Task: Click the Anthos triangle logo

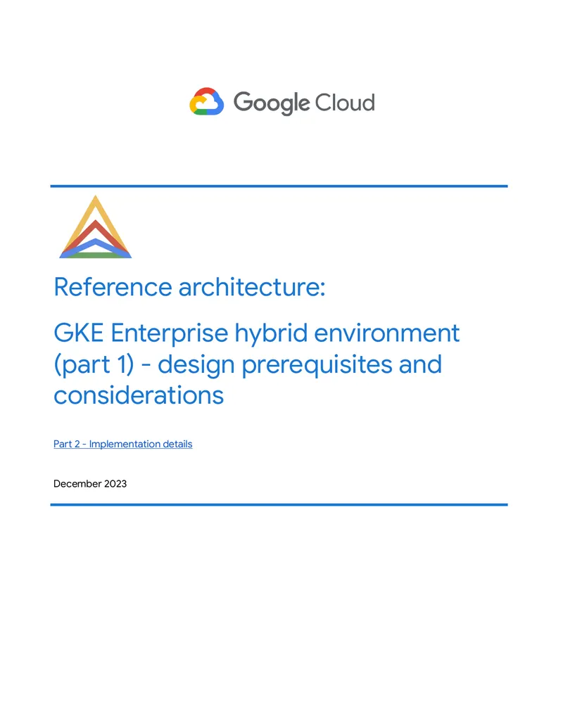Action: pos(96,226)
